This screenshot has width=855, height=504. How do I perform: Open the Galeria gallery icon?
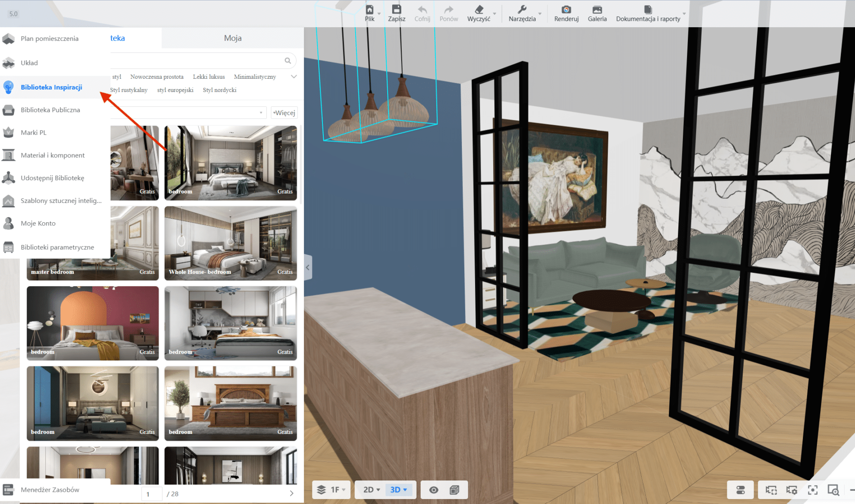click(x=597, y=10)
